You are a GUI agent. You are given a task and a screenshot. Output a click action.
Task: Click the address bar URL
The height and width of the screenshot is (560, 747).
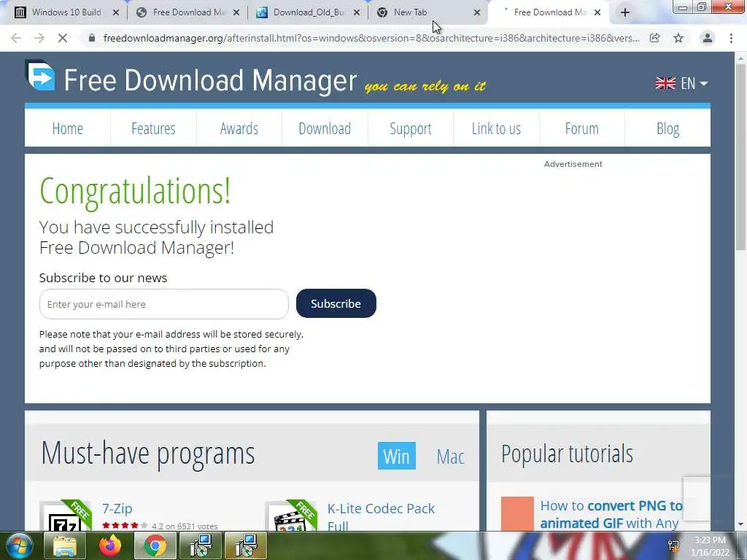tap(371, 38)
